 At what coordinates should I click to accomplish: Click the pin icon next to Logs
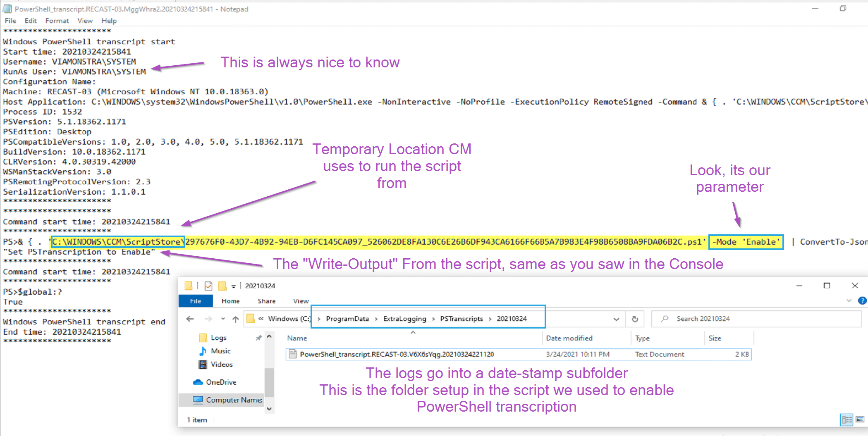tap(258, 338)
